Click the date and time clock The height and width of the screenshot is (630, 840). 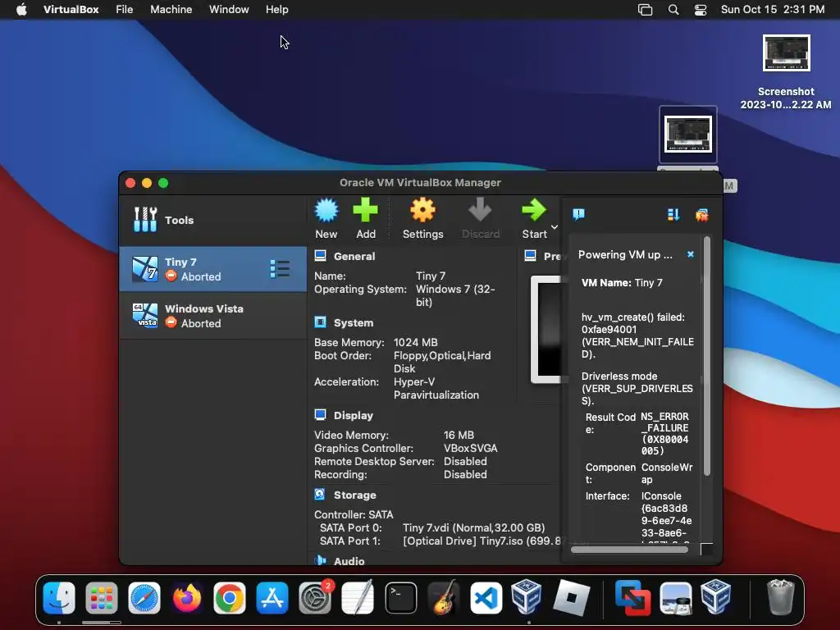click(x=773, y=10)
